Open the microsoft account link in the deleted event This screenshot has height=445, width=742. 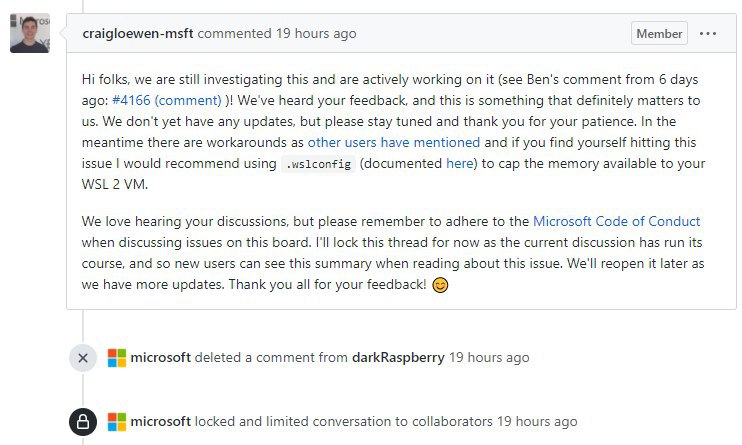click(x=161, y=357)
